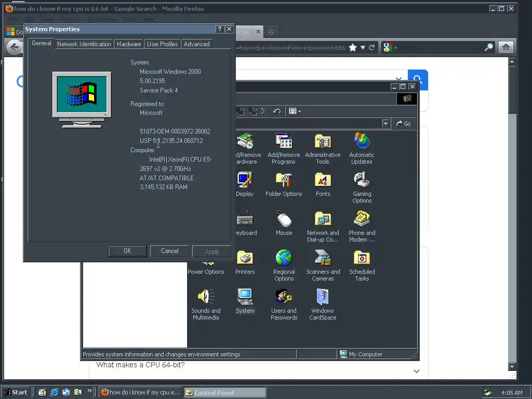This screenshot has height=399, width=532.
Task: Launch Outlook Express from Quick Launch
Action: click(x=66, y=392)
